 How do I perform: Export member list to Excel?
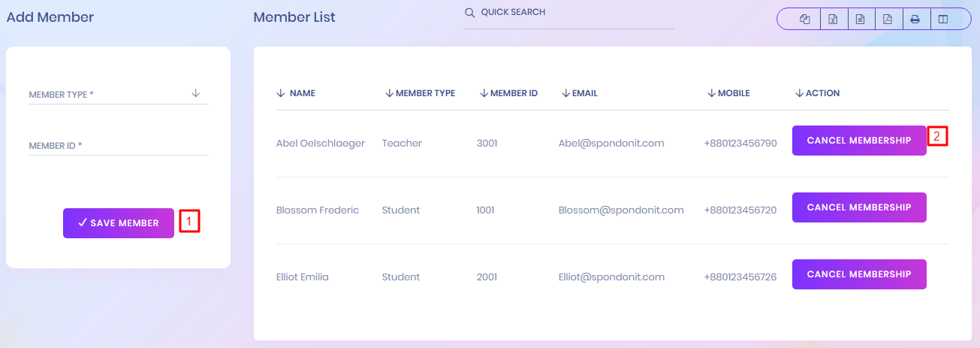[833, 20]
